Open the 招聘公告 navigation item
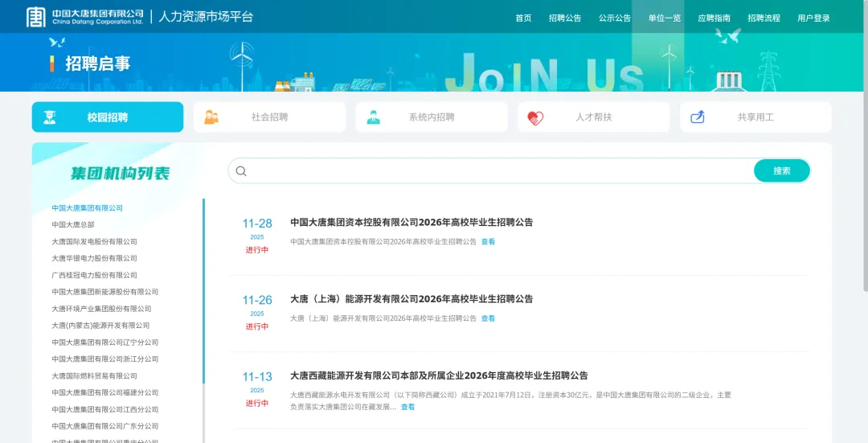Viewport: 868px width, 443px height. coord(565,18)
